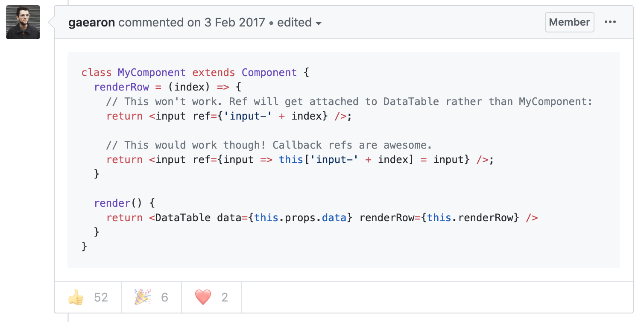Click the "render()" method name

[x=112, y=203]
